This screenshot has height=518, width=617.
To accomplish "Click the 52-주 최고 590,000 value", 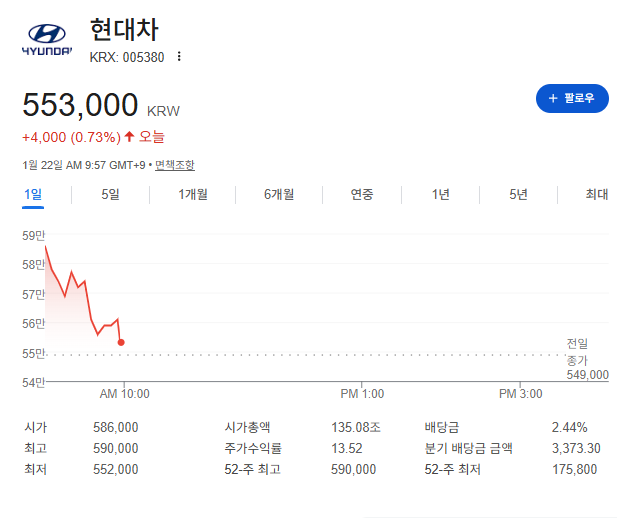I will tap(353, 469).
